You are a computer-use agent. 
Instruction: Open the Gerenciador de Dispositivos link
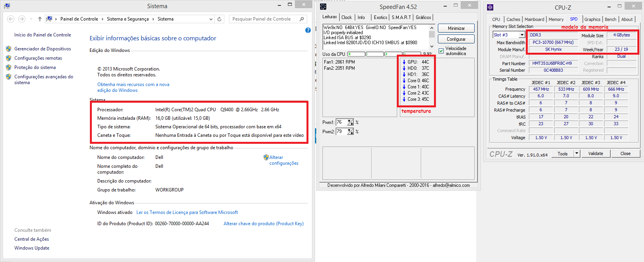pos(43,49)
